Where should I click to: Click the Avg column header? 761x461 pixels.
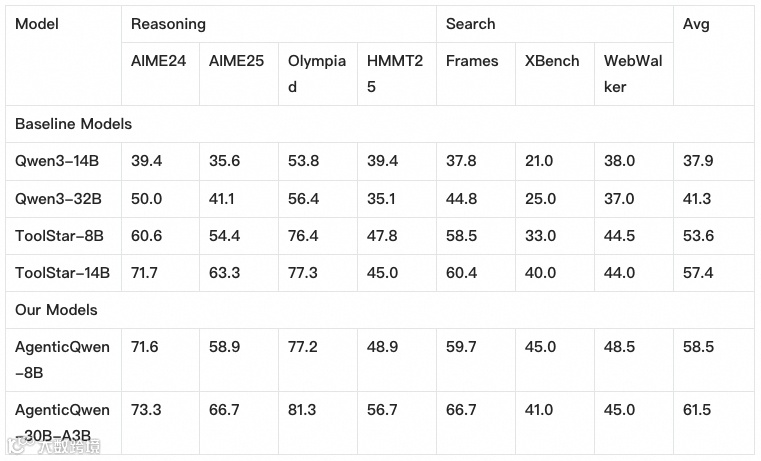[x=696, y=23]
